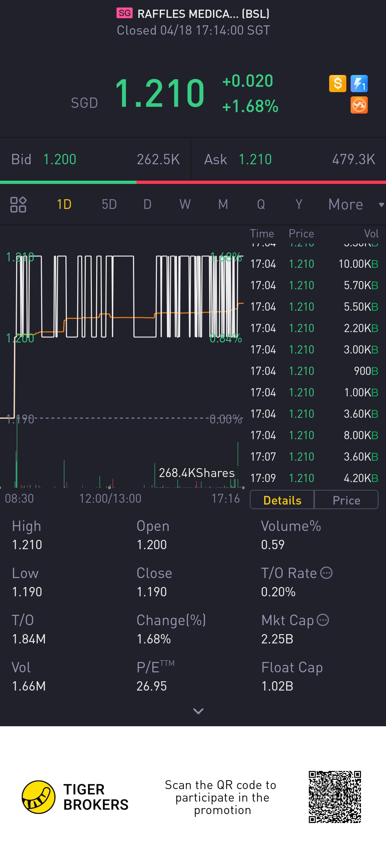386x868 pixels.
Task: Tap the Float Cap 1.02B value
Action: (277, 686)
